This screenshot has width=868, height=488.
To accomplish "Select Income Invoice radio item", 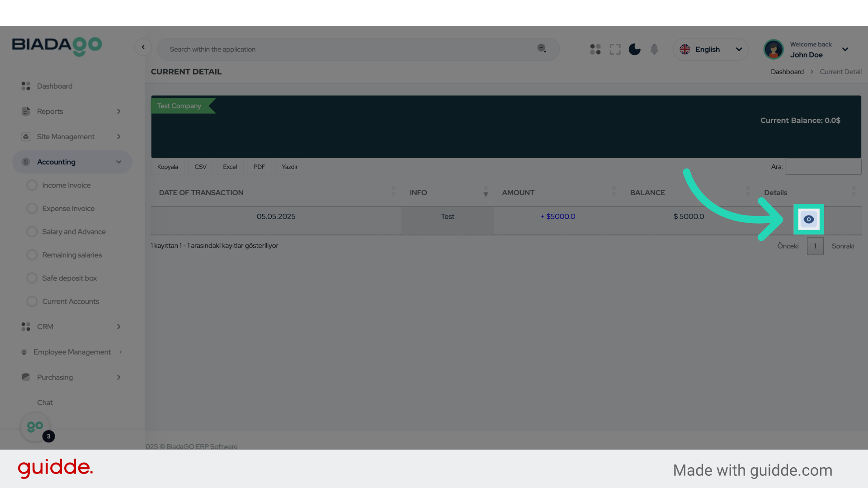I will (66, 185).
